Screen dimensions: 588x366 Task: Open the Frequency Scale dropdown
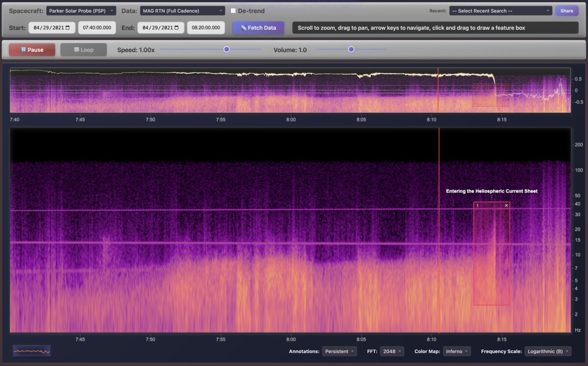[x=547, y=351]
